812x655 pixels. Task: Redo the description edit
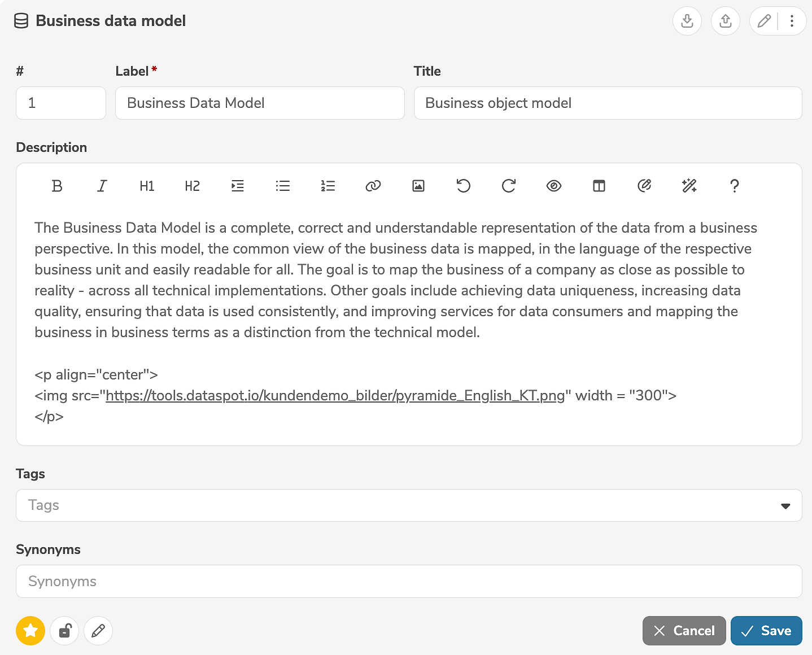509,186
